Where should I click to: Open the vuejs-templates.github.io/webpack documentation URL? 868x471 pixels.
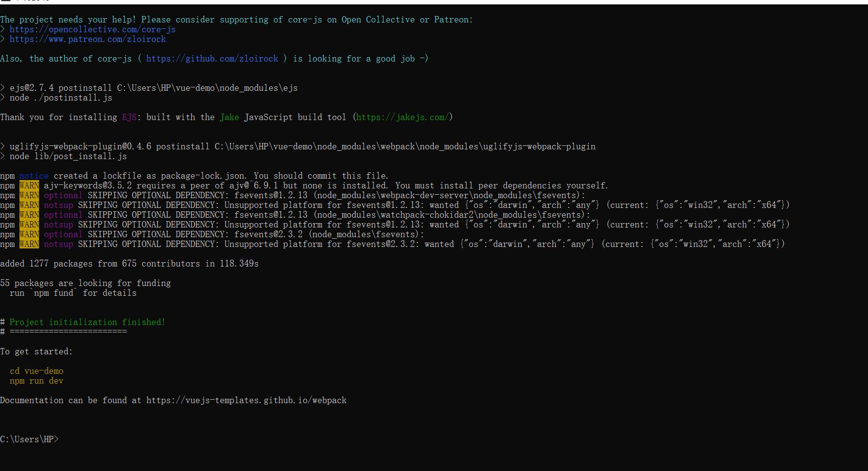click(x=247, y=400)
